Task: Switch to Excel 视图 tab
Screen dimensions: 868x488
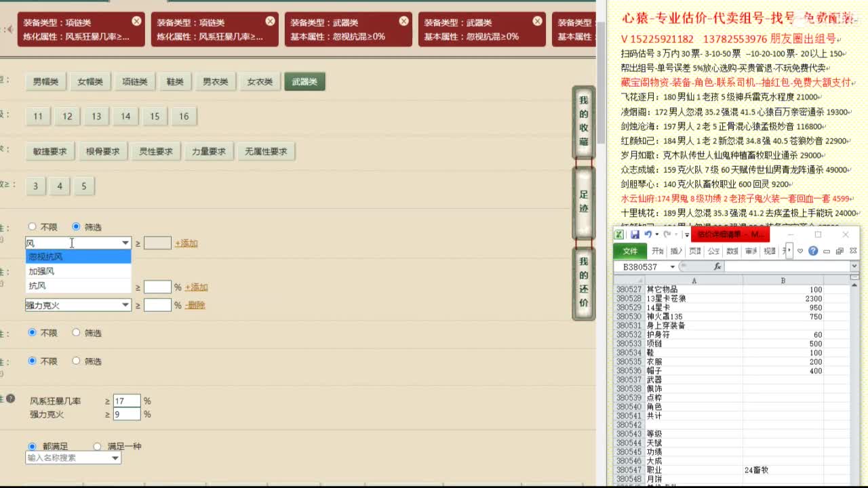Action: [770, 251]
